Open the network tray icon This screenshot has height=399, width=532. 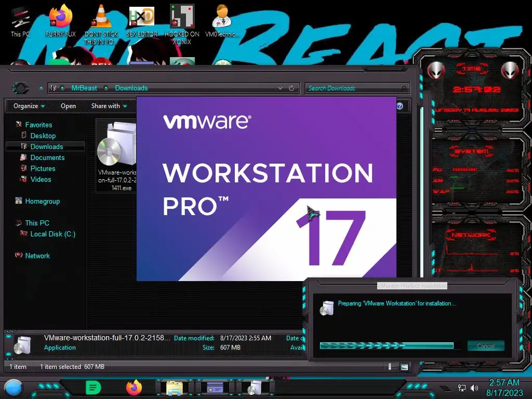click(462, 388)
